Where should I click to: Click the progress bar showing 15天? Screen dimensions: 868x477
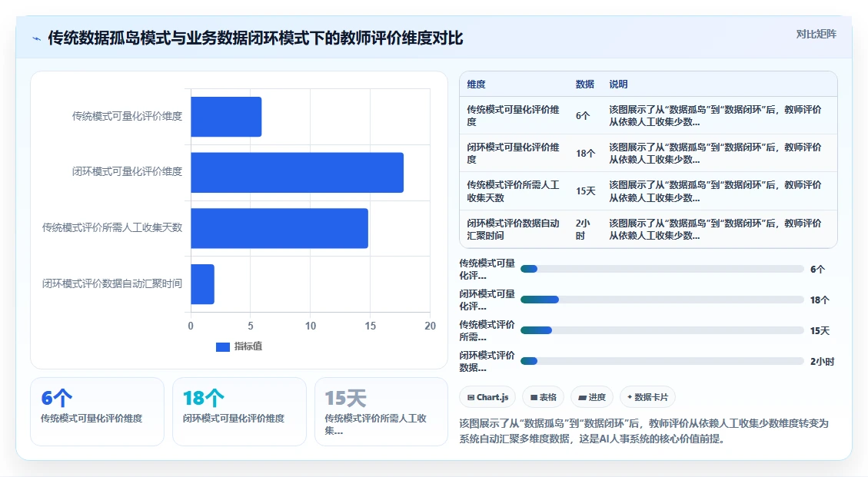662,330
